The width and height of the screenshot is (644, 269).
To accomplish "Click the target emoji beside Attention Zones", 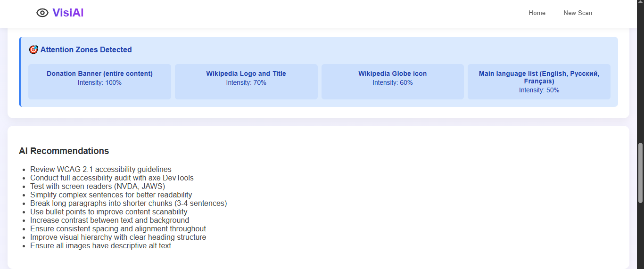I will (x=33, y=49).
